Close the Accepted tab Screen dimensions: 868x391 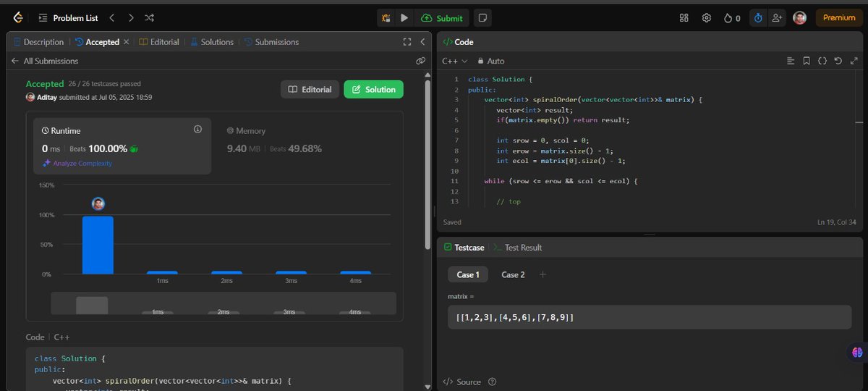[x=126, y=42]
